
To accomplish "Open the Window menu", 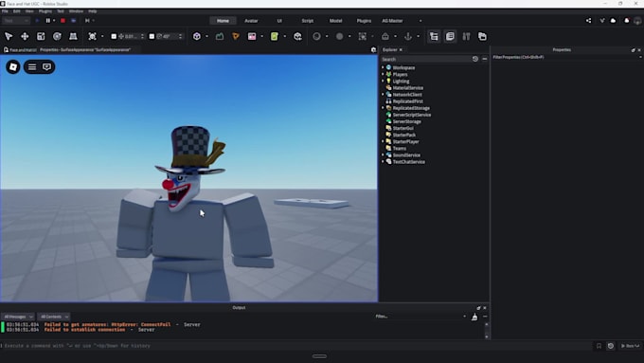I will point(76,11).
